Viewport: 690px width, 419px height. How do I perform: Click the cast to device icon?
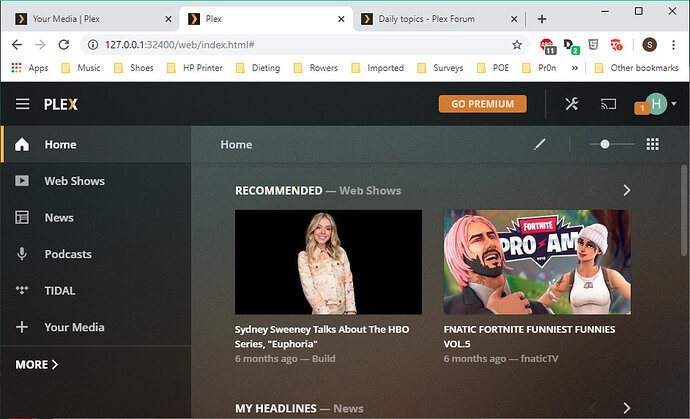(x=608, y=104)
